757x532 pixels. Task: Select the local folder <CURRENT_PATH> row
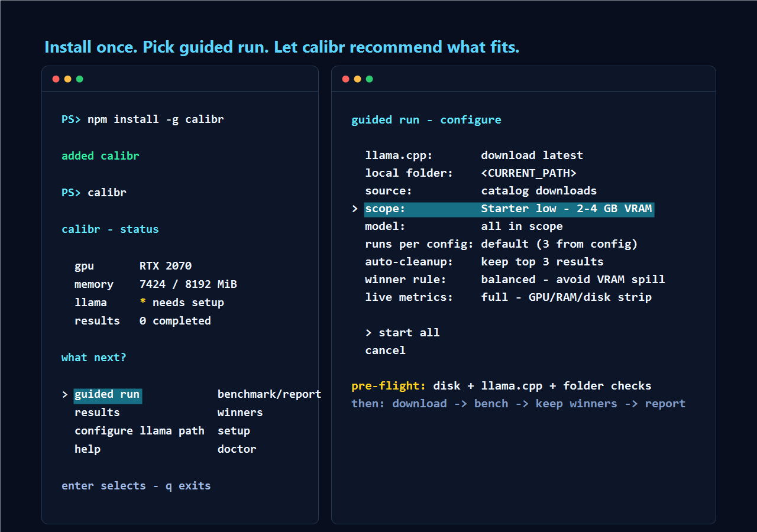click(471, 173)
